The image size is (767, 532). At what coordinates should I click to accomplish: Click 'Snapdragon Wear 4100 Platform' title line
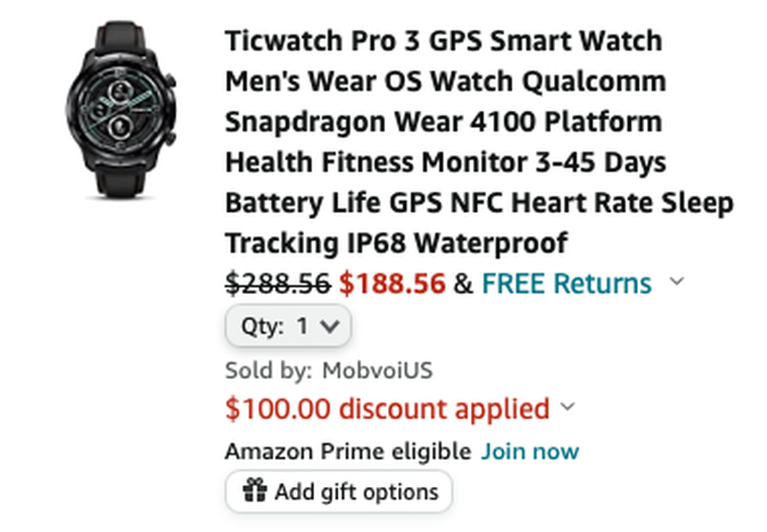(443, 122)
